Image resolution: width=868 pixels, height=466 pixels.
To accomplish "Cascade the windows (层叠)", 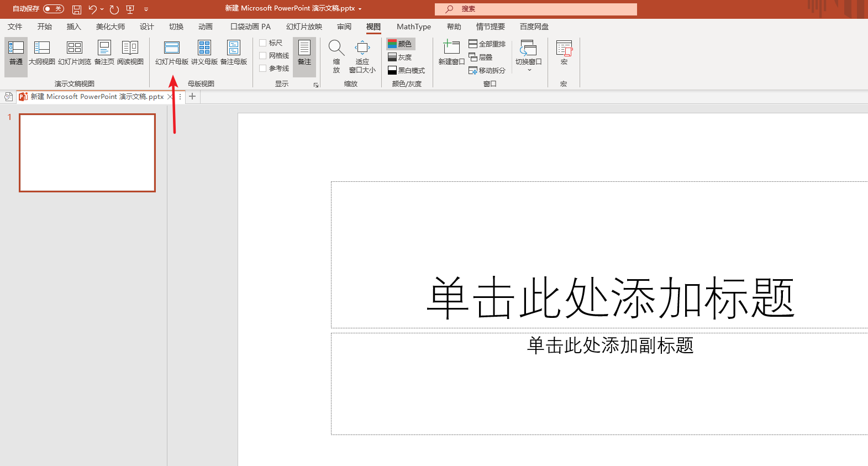I will 481,57.
